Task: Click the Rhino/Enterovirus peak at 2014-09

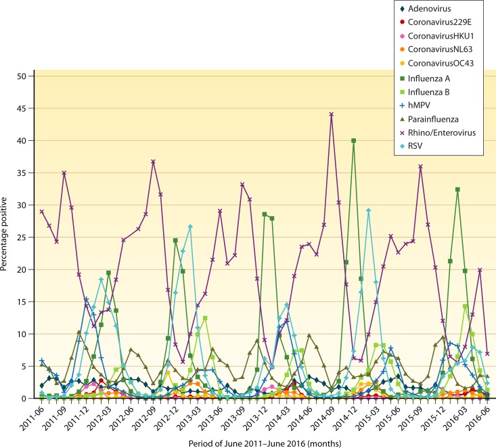Action: point(331,114)
